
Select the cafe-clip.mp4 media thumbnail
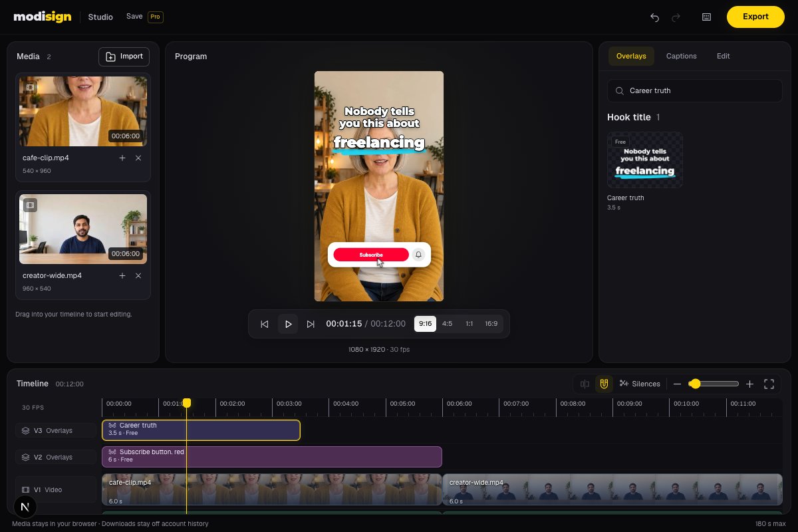click(x=83, y=111)
